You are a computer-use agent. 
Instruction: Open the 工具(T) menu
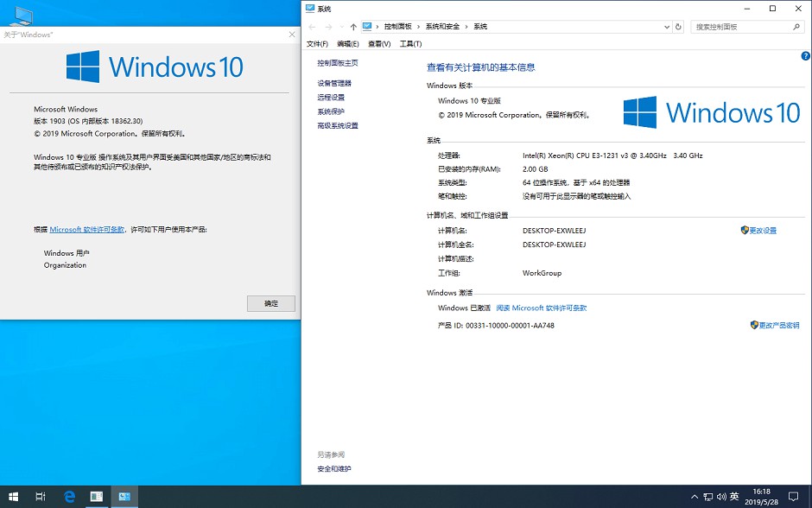(x=410, y=43)
